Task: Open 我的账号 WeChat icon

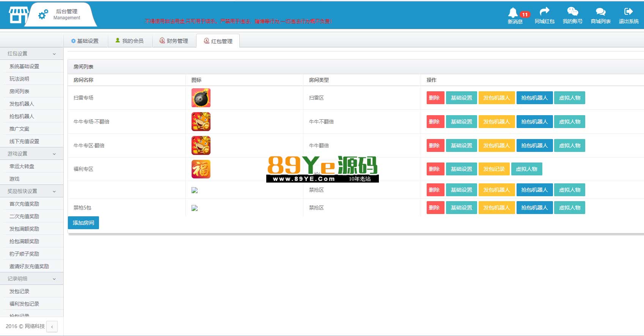Action: [x=572, y=12]
